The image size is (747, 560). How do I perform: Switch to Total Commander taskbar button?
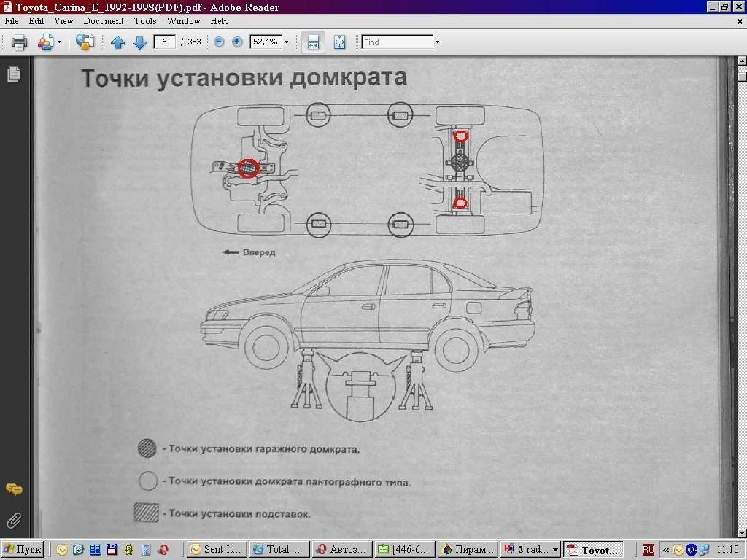pyautogui.click(x=280, y=549)
